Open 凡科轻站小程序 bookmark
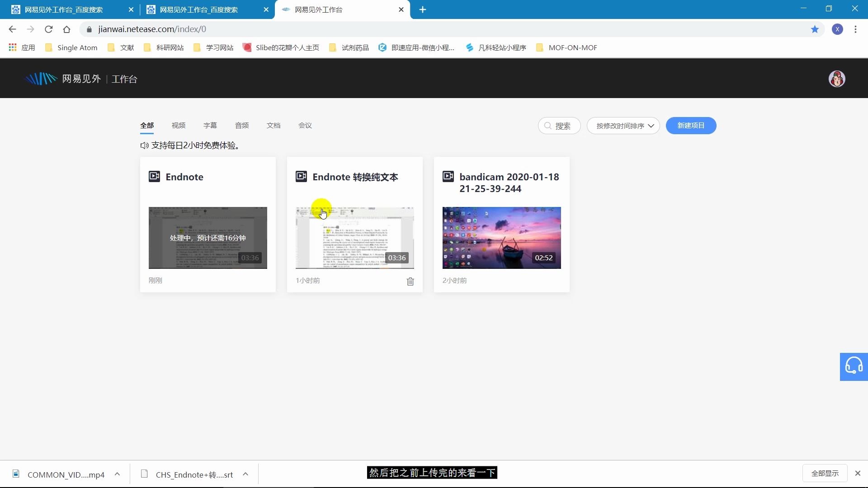This screenshot has width=868, height=488. pos(496,47)
